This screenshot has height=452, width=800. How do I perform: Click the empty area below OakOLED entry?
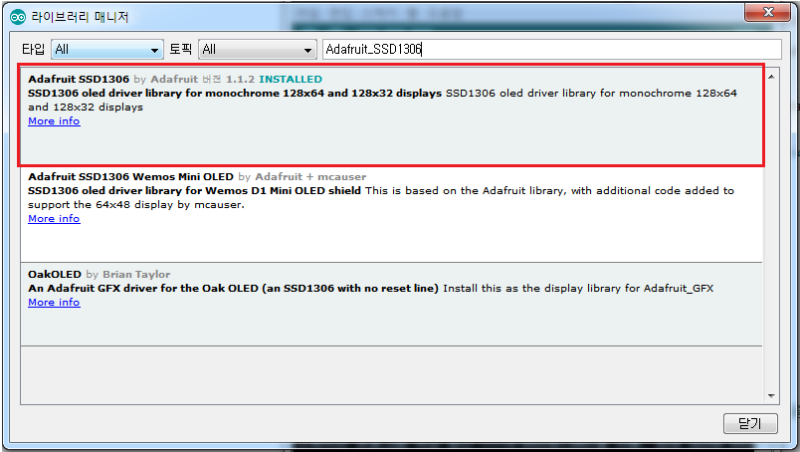click(391, 375)
